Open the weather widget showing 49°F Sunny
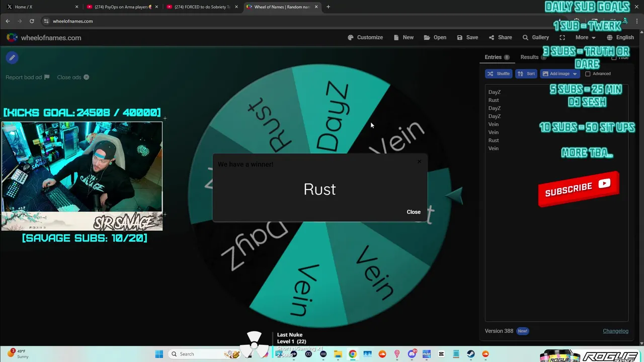Viewport: 644px width, 362px height. click(18, 354)
